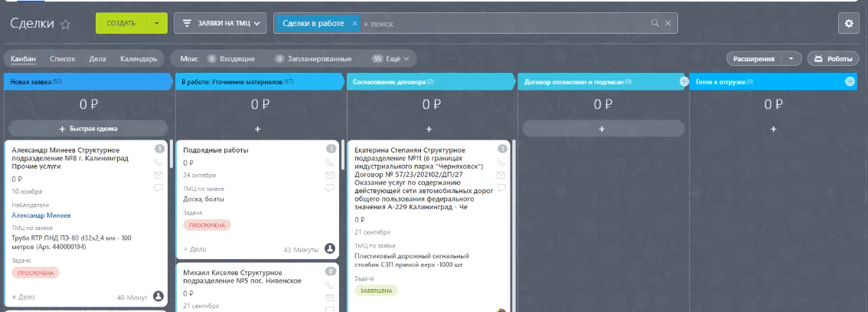868x312 pixels.
Task: Click the chat icon on Подрядные работы card
Action: coord(330,188)
